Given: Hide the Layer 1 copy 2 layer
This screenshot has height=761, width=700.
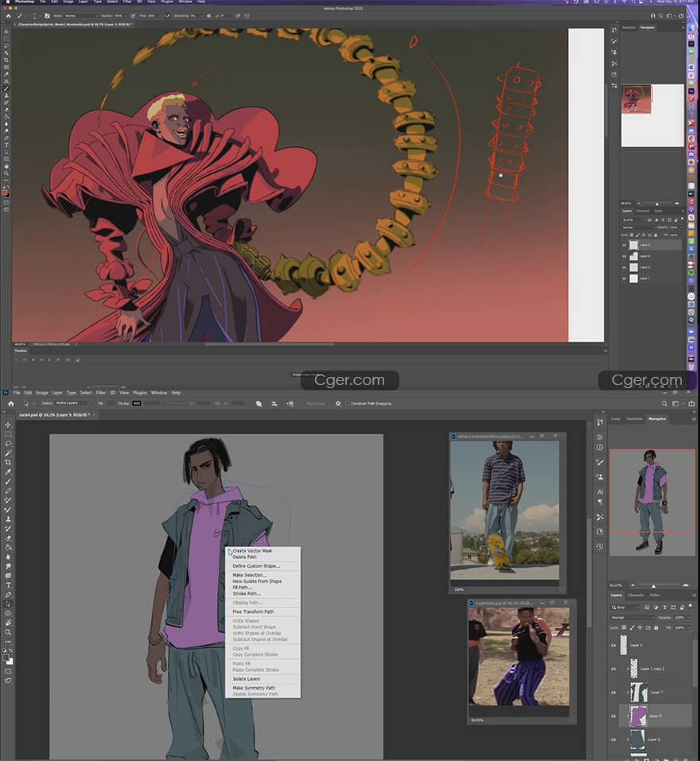Looking at the screenshot, I should point(613,669).
